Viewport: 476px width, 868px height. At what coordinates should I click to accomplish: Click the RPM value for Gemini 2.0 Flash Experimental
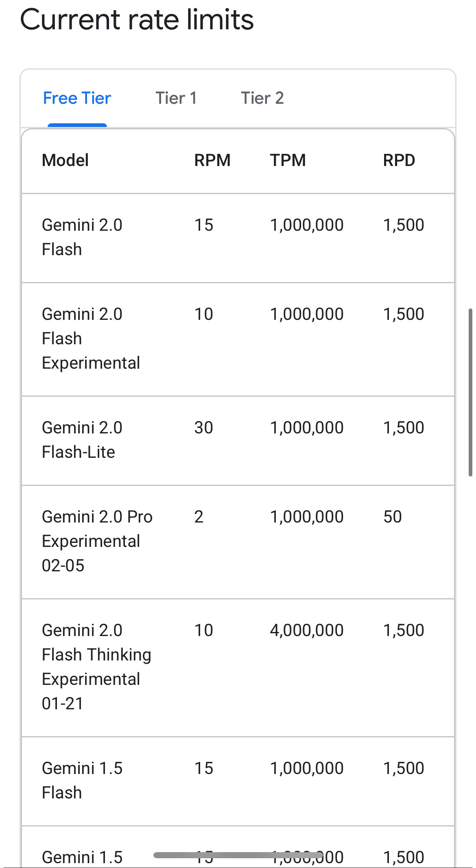point(203,314)
